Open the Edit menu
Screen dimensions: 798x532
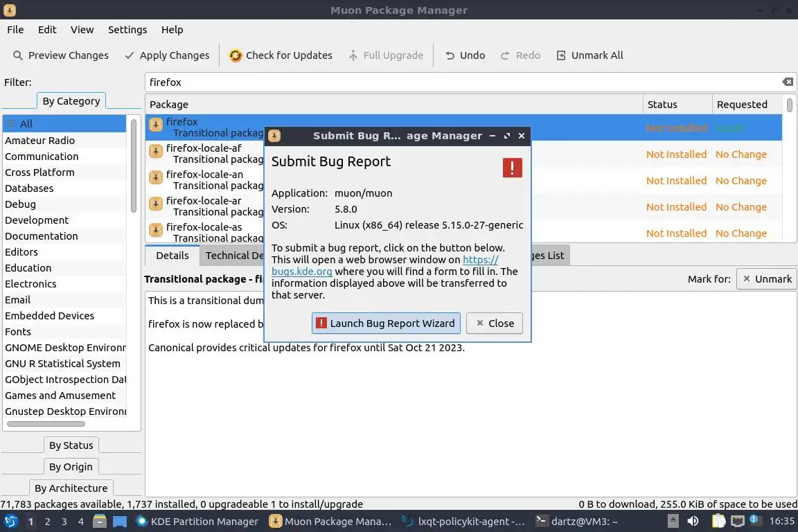[x=47, y=30]
